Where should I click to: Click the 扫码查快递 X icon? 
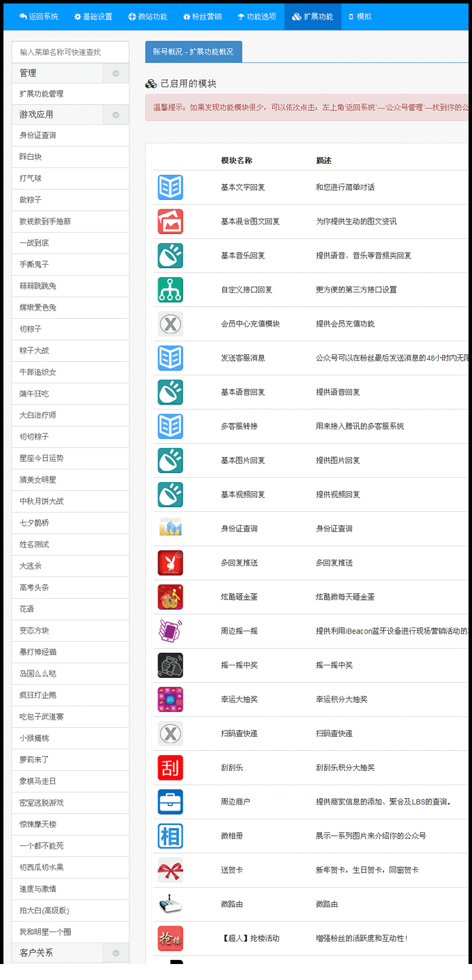click(170, 733)
